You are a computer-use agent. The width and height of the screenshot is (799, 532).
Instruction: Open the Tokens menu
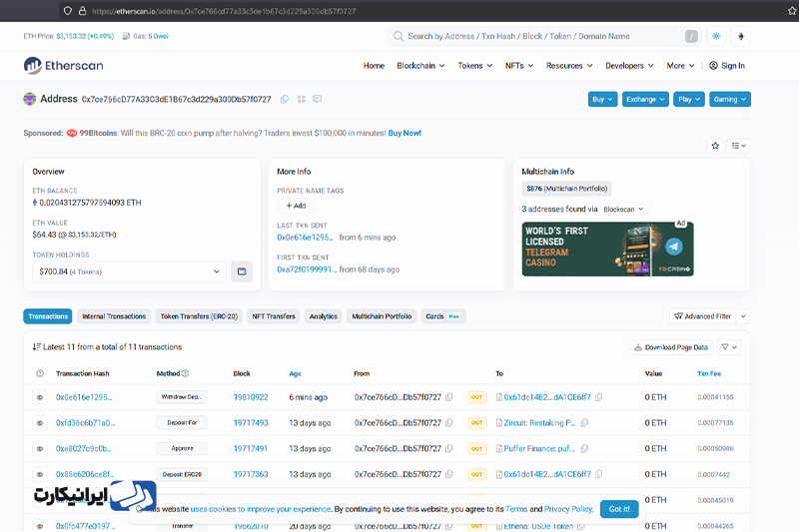click(475, 66)
